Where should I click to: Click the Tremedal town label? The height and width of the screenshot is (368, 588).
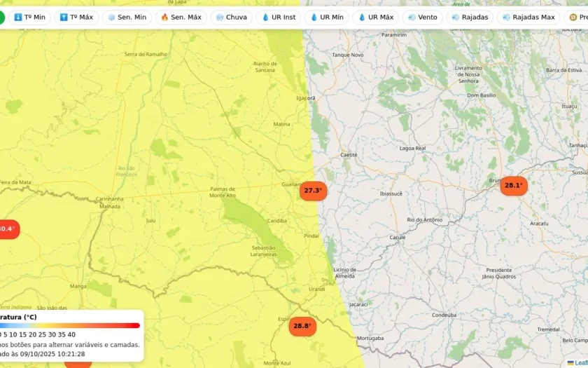(x=548, y=329)
